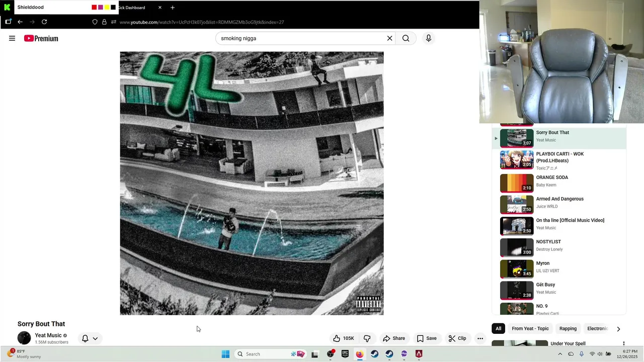Open Yeat Music channel avatar
644x362 pixels.
click(x=24, y=338)
